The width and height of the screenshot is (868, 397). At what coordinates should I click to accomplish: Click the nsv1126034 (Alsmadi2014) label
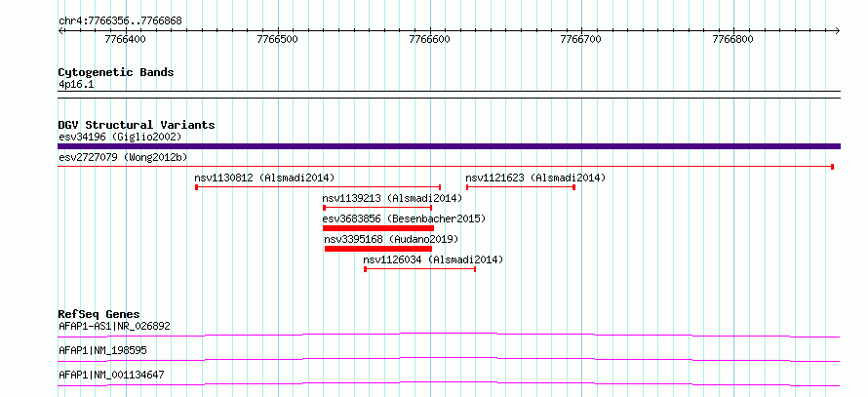point(433,259)
